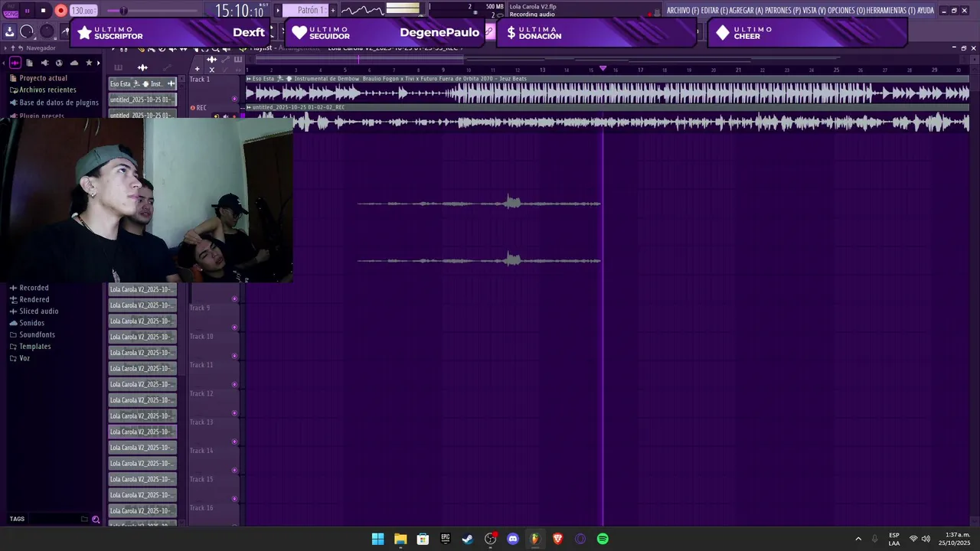Screen dimensions: 980x551
Task: Click the plus icon above Track 1
Action: coord(197,69)
